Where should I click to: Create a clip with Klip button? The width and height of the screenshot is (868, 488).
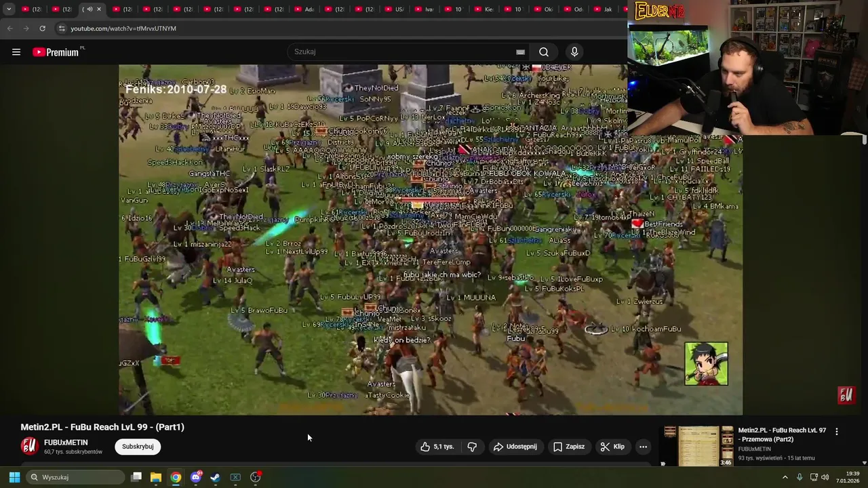coord(612,447)
